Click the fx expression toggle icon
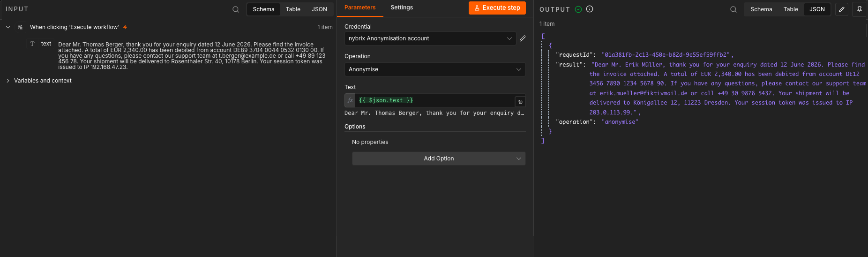 [x=350, y=100]
